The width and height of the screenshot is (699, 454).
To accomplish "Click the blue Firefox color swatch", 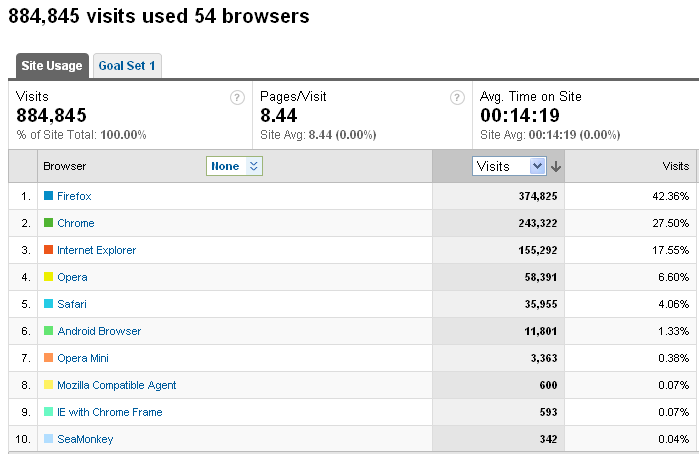I will pyautogui.click(x=49, y=196).
